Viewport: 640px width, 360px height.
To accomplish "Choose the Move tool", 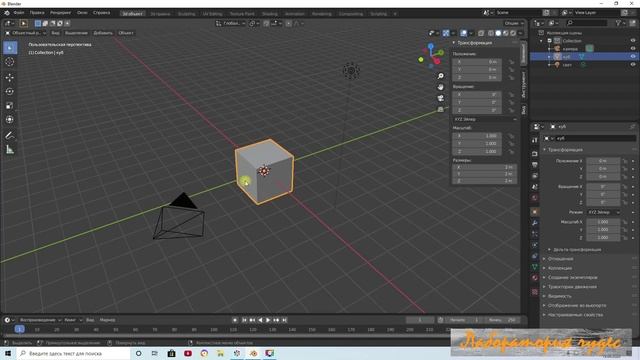I will point(10,77).
